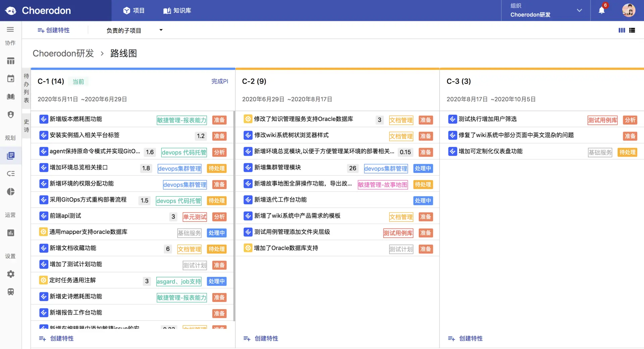Click the user avatar in the top right
This screenshot has height=349, width=644.
pos(629,10)
